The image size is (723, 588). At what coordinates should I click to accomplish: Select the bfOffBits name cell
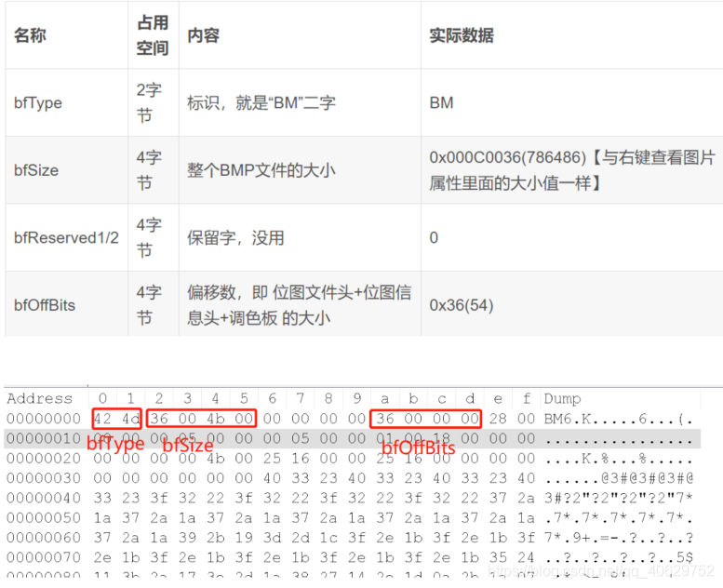66,305
